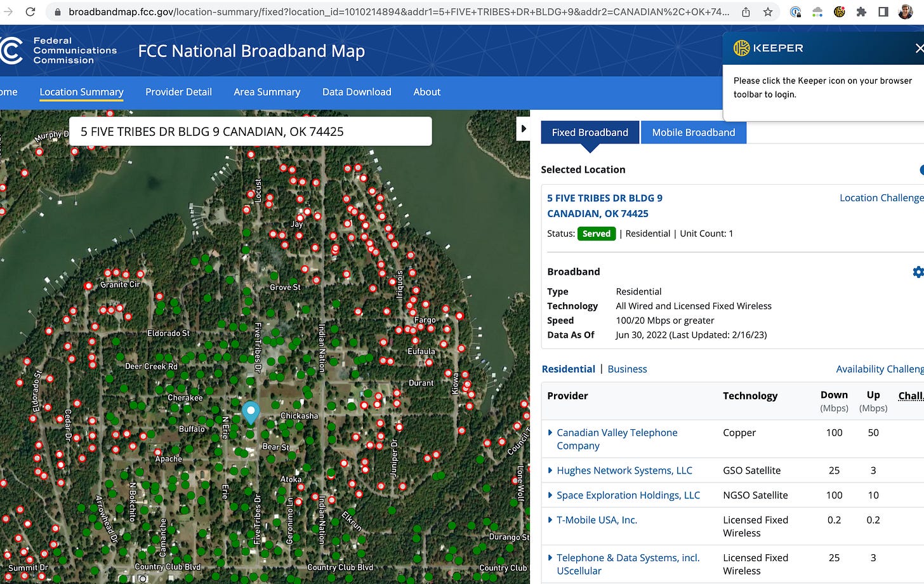
Task: Open Telephone & Data Systems UScellular link
Action: [x=628, y=564]
